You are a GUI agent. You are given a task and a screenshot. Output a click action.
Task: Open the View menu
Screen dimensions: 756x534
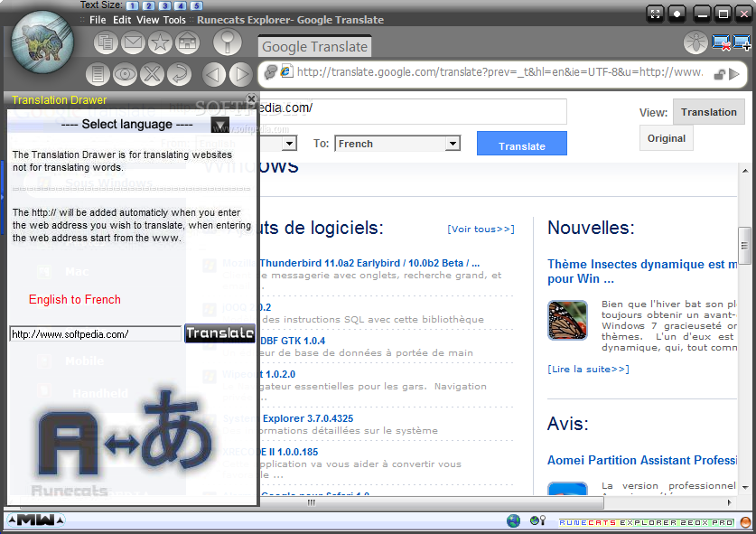point(147,20)
